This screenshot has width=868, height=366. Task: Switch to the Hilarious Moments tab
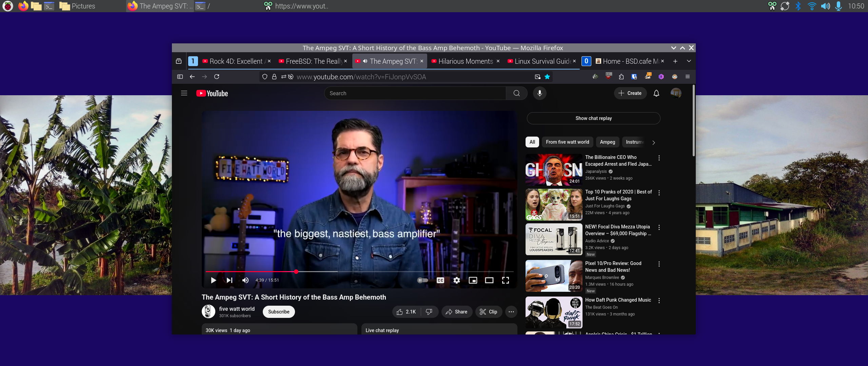(x=466, y=61)
